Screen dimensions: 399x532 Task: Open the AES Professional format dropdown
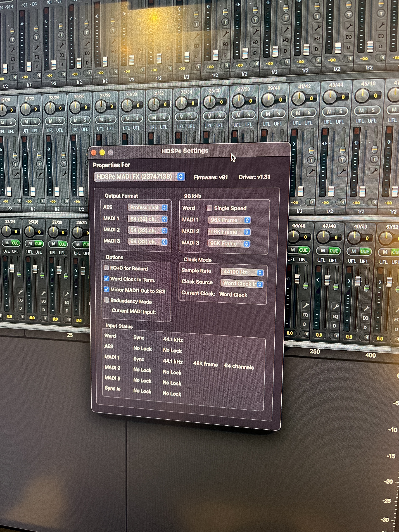tap(148, 208)
